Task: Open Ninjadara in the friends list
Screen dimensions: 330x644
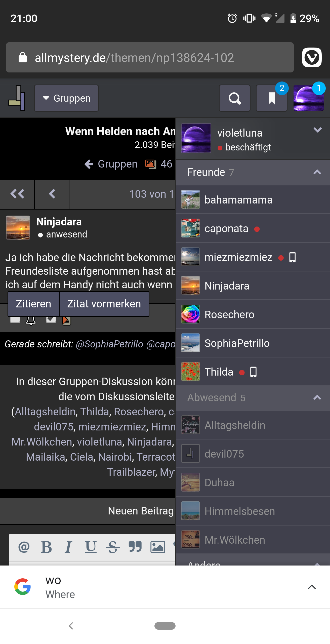Action: click(253, 286)
